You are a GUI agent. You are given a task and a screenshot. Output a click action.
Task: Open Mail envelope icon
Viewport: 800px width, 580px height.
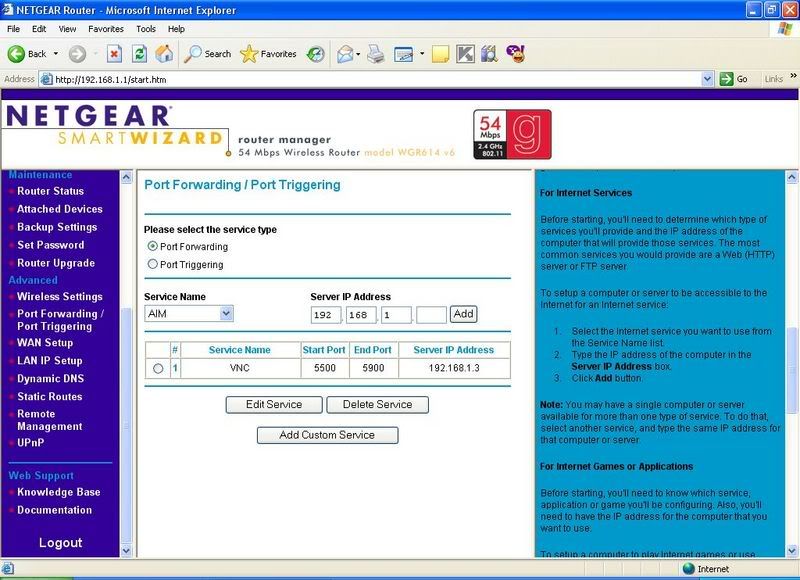345,54
